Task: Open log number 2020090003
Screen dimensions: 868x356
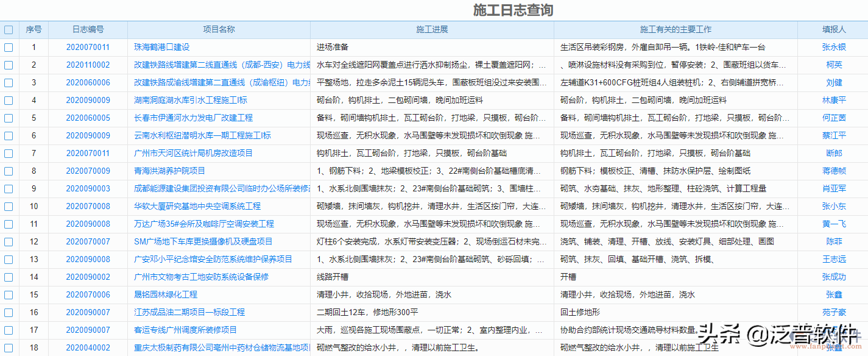Action: [x=88, y=188]
